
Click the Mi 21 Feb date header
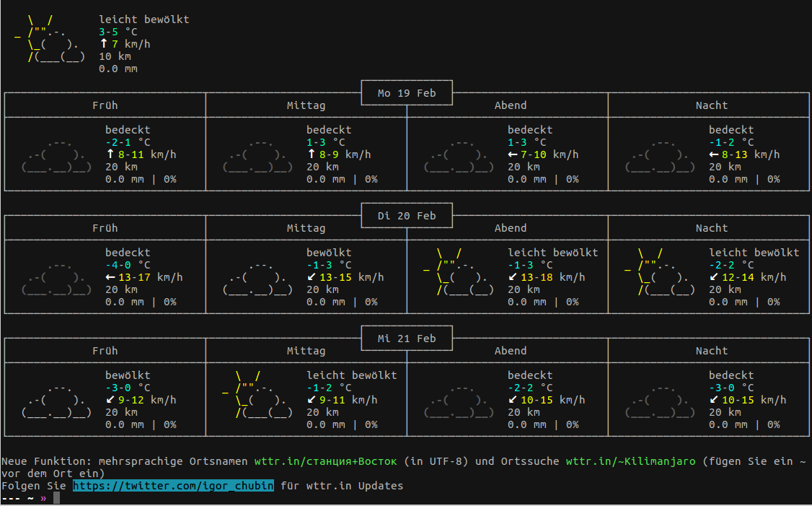coord(407,339)
